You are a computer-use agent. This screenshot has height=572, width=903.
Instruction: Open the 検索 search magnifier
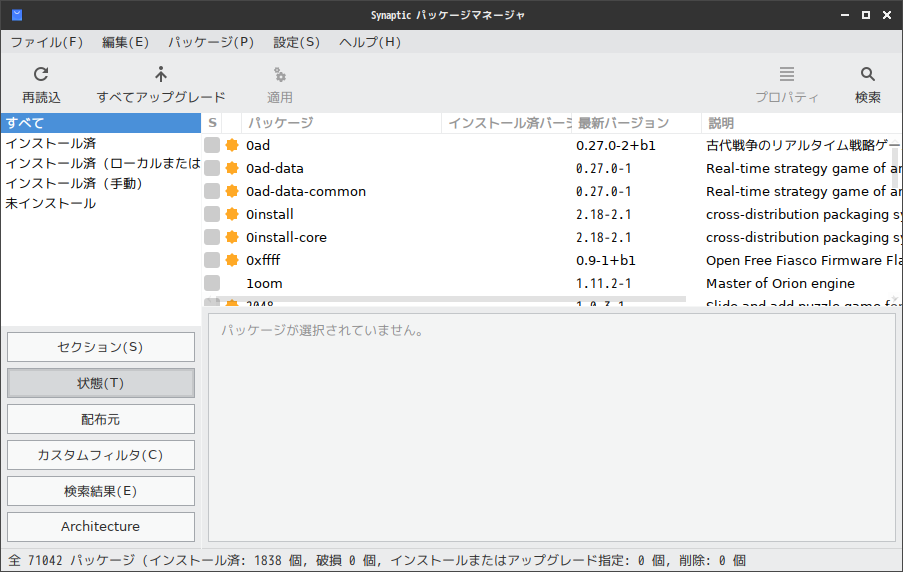[867, 74]
